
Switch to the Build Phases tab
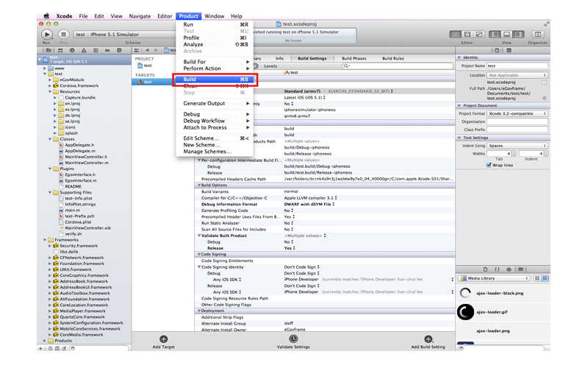353,58
